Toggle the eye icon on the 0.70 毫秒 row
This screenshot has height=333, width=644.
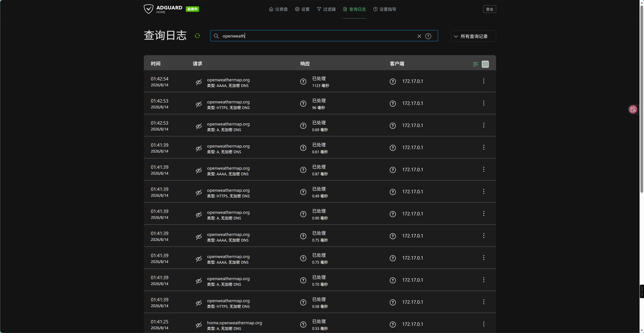[199, 281]
